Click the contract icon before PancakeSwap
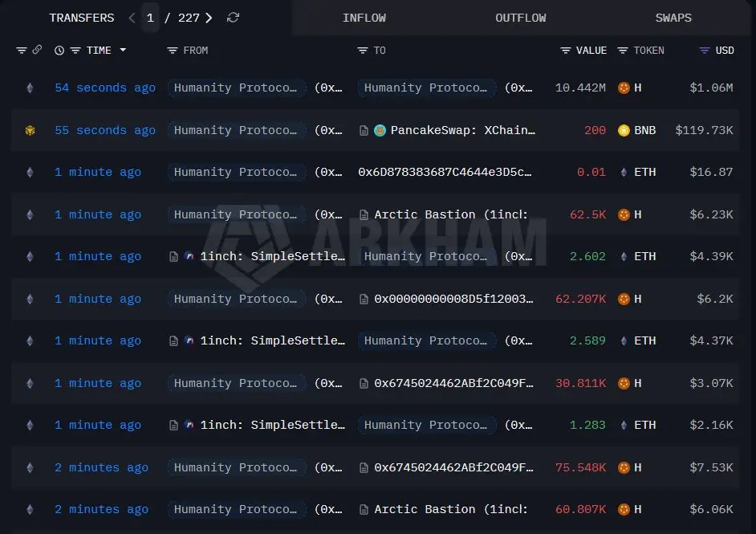The height and width of the screenshot is (534, 756). tap(364, 130)
